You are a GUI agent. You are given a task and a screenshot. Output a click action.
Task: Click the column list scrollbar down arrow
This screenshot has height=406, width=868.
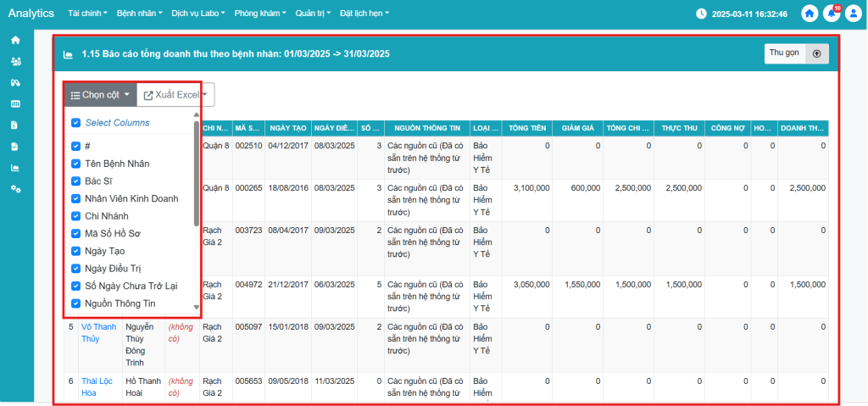pyautogui.click(x=197, y=307)
